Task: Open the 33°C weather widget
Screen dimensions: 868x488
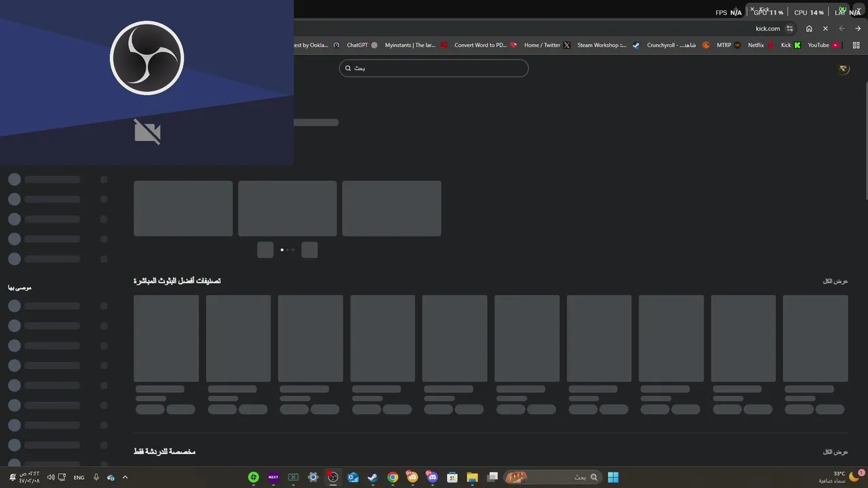Action: click(x=841, y=476)
